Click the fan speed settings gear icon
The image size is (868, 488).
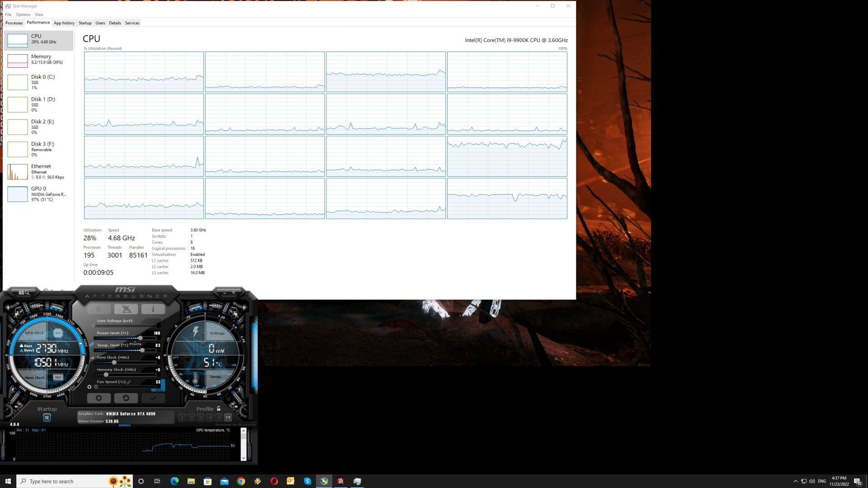[x=89, y=387]
